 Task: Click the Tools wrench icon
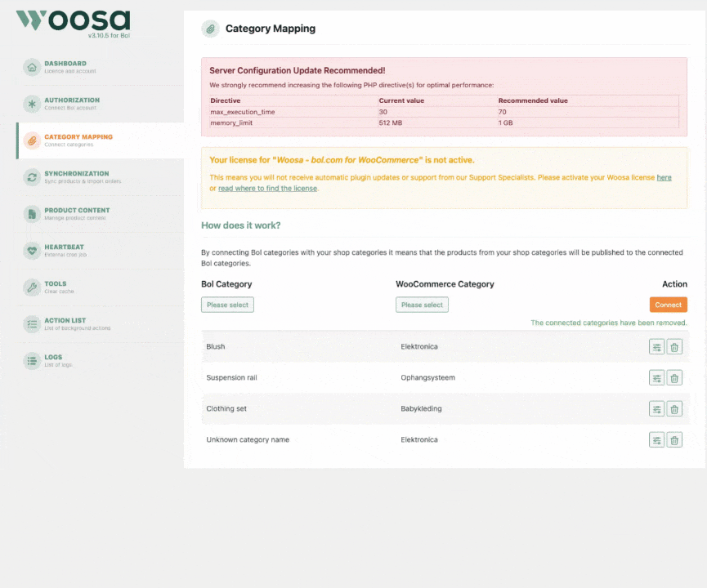[32, 287]
